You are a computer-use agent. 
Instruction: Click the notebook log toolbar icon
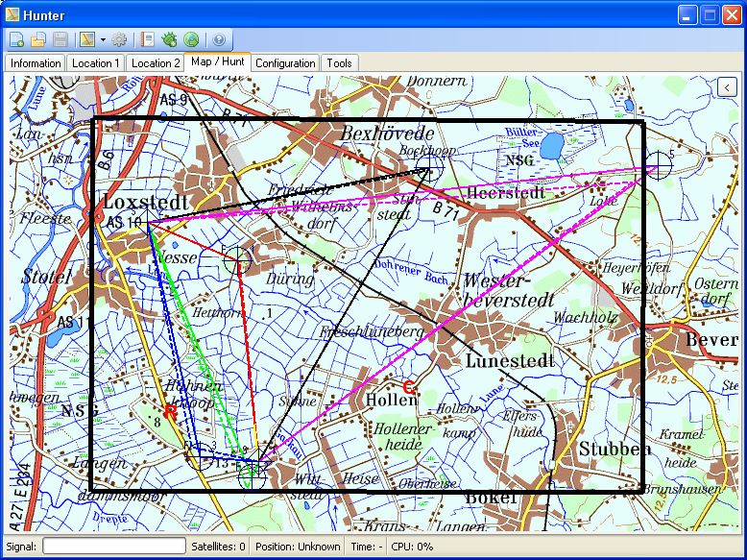(148, 39)
